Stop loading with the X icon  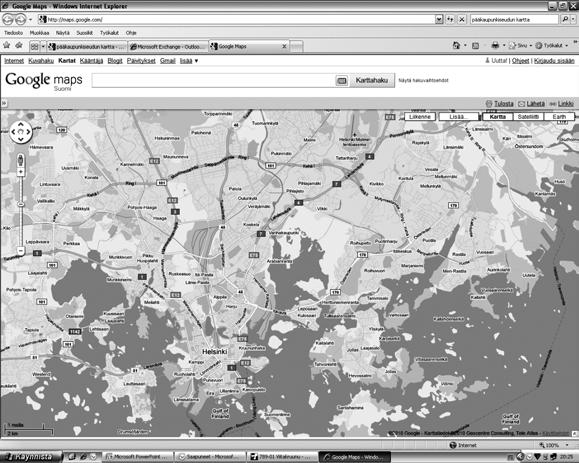(462, 19)
